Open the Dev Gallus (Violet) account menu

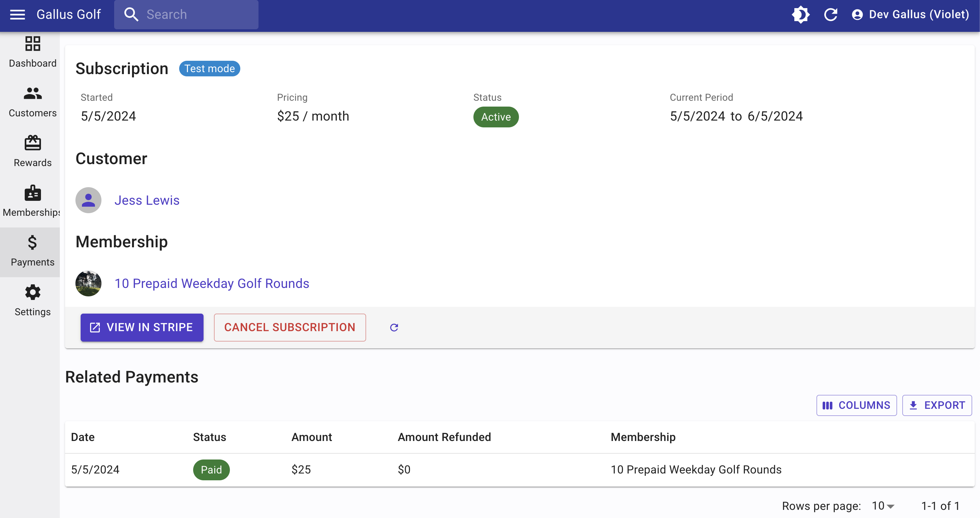tap(910, 14)
